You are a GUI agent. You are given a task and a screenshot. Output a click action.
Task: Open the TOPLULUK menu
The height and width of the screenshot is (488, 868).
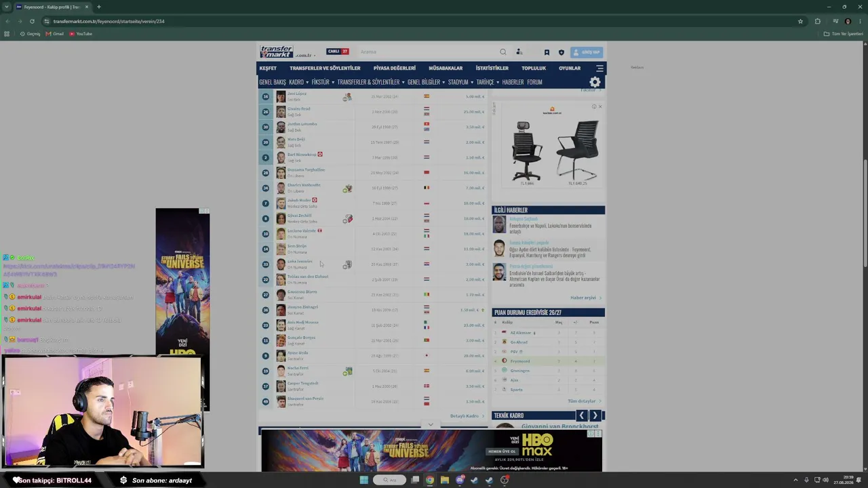(534, 68)
